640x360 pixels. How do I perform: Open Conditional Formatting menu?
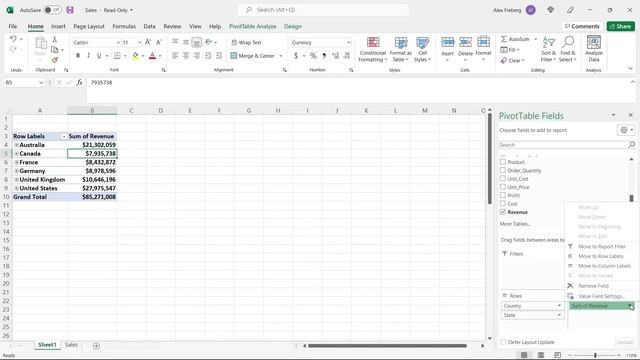(372, 49)
